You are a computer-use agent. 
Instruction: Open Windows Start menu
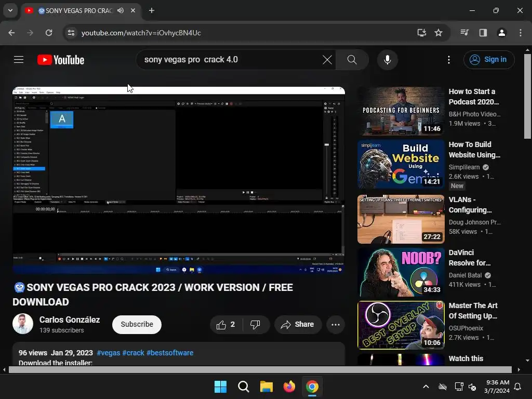[220, 387]
